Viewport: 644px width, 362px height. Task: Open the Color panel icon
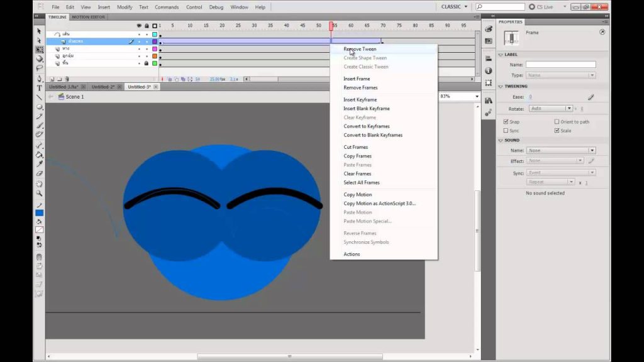pos(488,29)
